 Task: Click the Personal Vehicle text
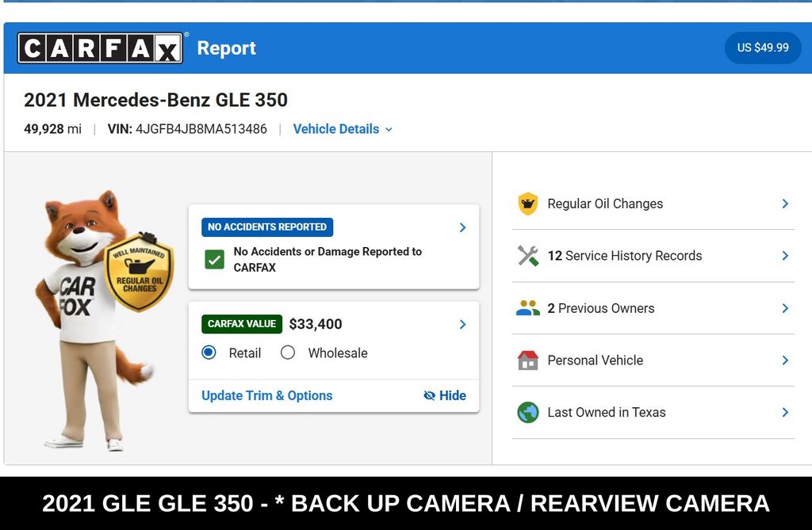tap(595, 360)
